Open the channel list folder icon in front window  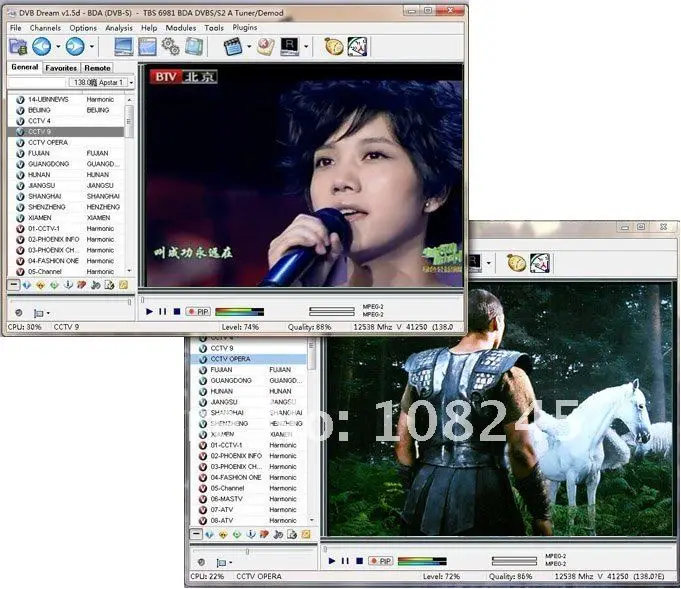pos(18,46)
